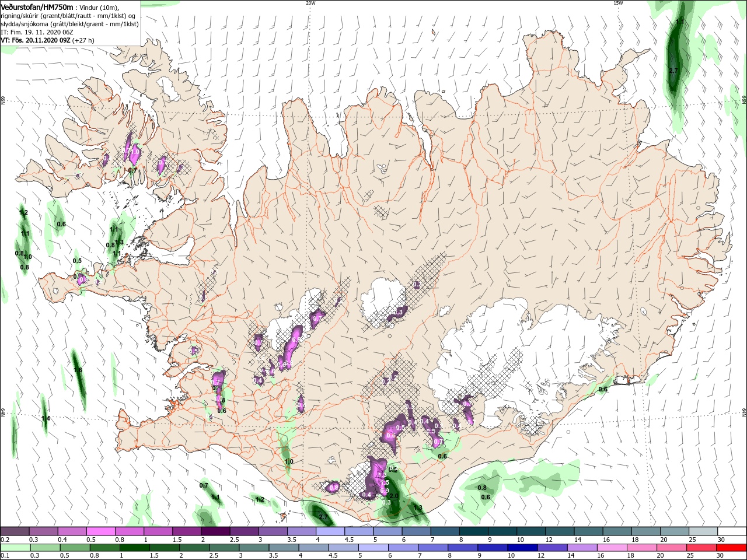Image resolution: width=747 pixels, height=560 pixels.
Task: Click the top-row legend label '0.2'
Action: click(x=5, y=539)
